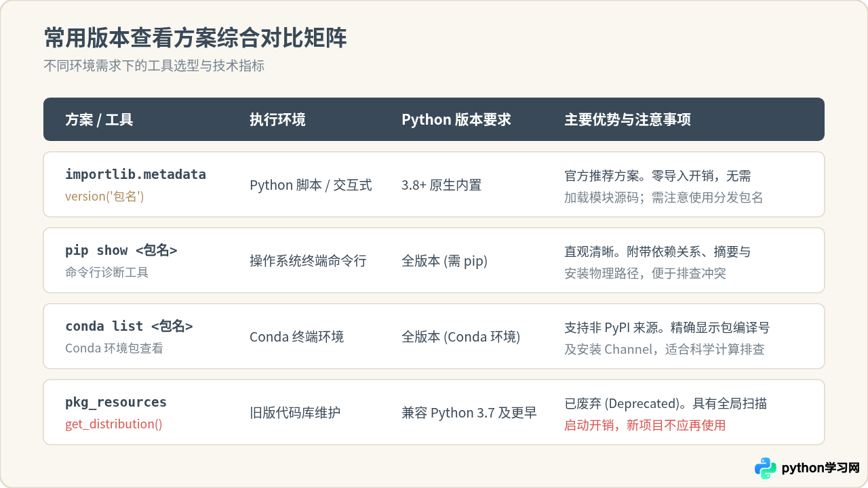Screen dimensions: 868x488
Task: Select the "兼容 Python 3.7 及更早" cell
Action: pos(469,413)
